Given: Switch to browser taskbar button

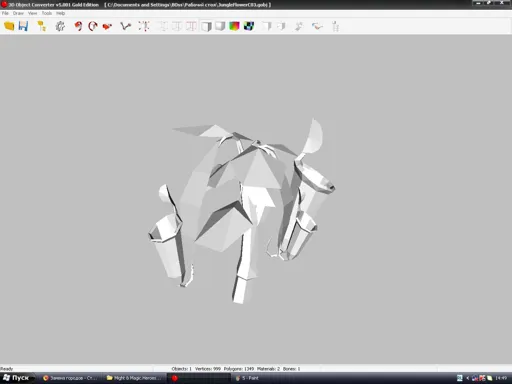Looking at the screenshot, I should tap(70, 378).
